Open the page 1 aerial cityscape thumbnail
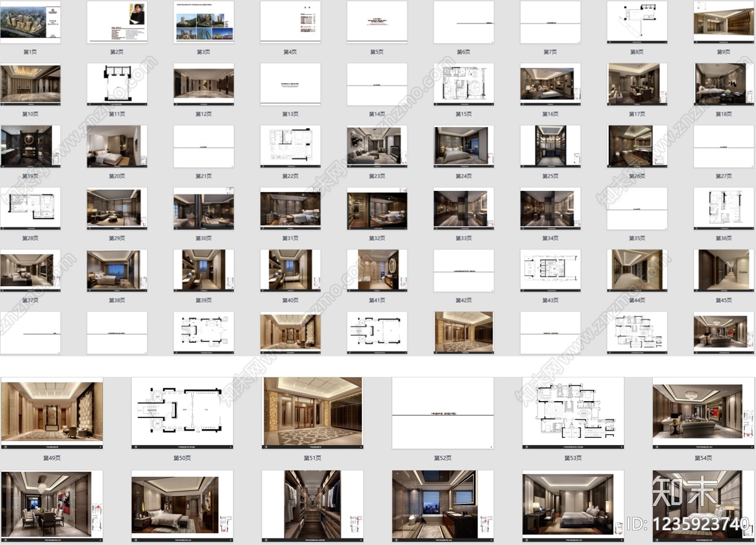Screen dimensions: 756x545 [30, 22]
